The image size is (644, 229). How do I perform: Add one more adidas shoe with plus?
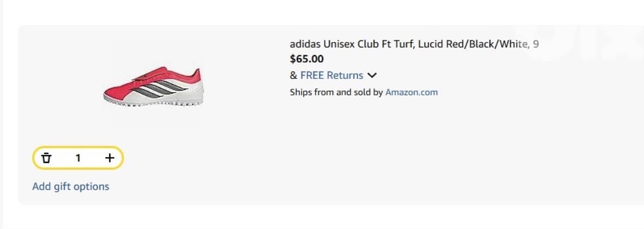pyautogui.click(x=110, y=158)
